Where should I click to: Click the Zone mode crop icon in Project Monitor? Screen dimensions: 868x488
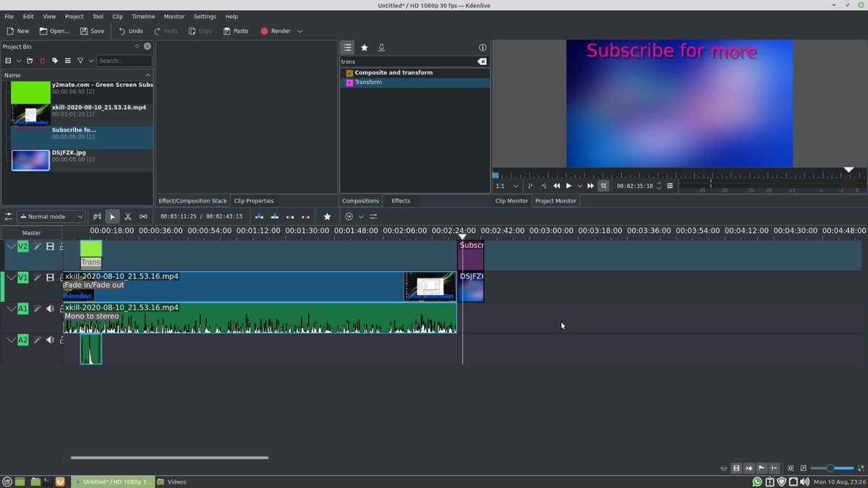(603, 186)
